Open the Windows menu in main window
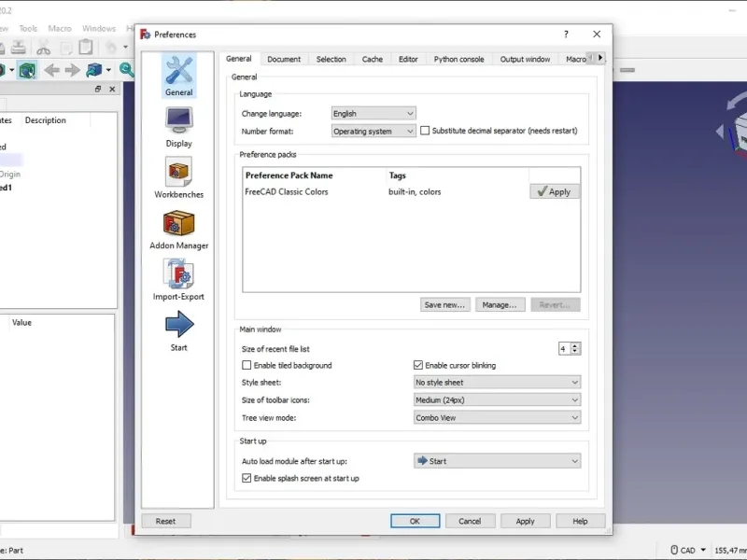 coord(99,29)
